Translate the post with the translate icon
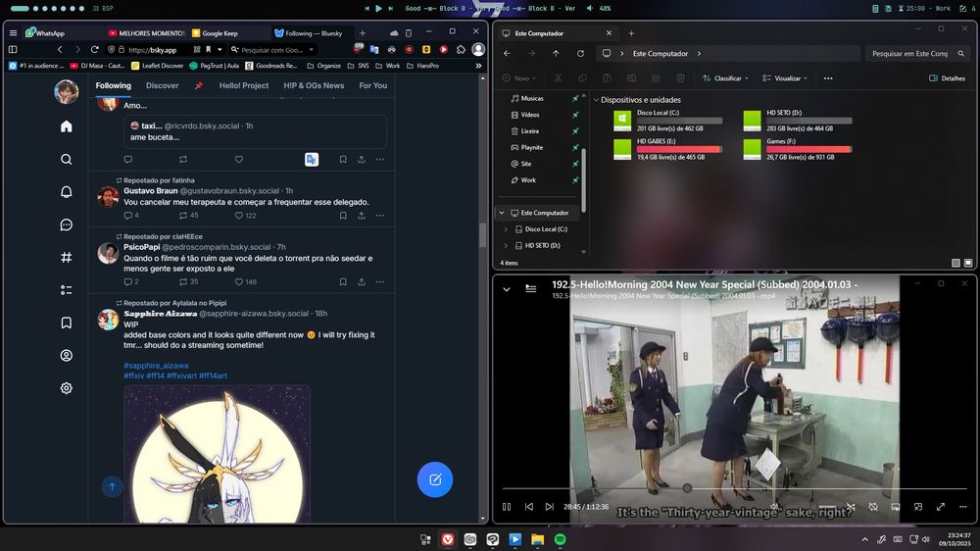The height and width of the screenshot is (551, 980). (312, 160)
